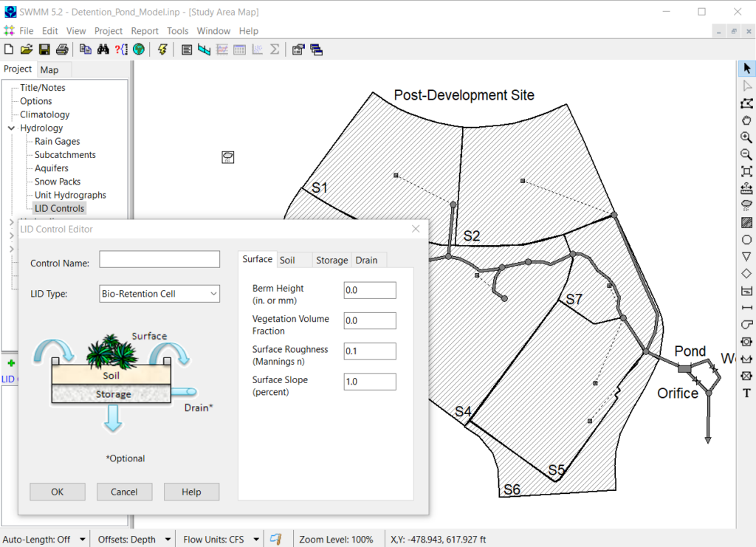Select the Pan tool on map toolbar
Viewport: 756px width, 547px height.
click(x=746, y=120)
